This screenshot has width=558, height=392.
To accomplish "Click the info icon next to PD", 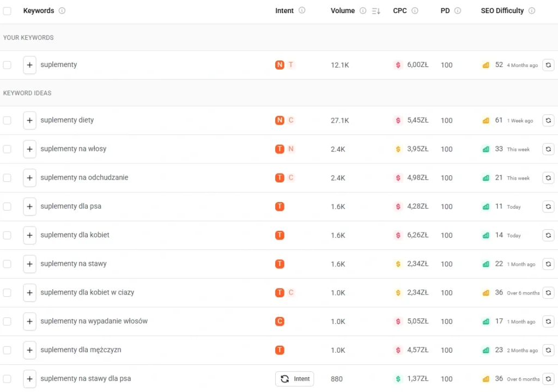I will pos(458,11).
